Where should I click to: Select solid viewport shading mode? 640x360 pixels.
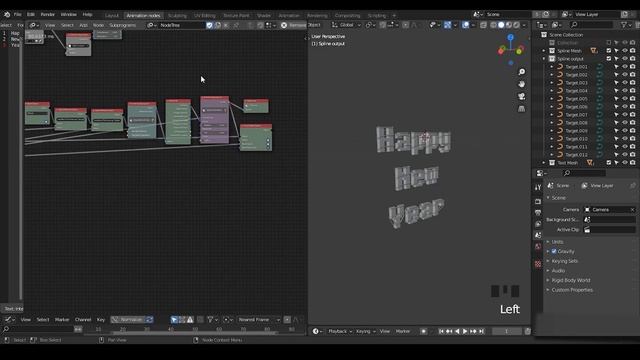pos(501,25)
